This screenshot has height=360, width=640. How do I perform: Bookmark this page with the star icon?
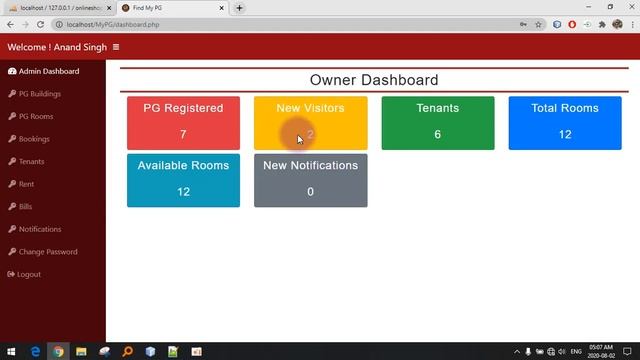[538, 24]
